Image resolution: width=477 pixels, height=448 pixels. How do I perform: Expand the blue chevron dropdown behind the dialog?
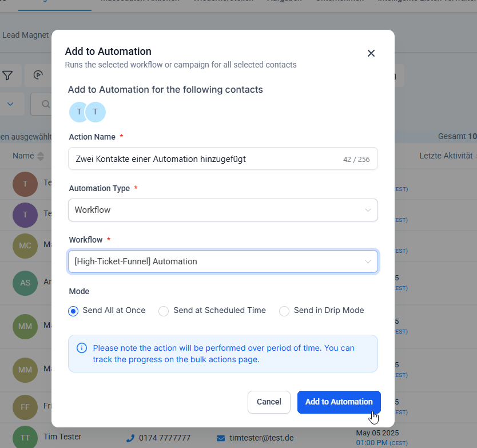click(11, 104)
